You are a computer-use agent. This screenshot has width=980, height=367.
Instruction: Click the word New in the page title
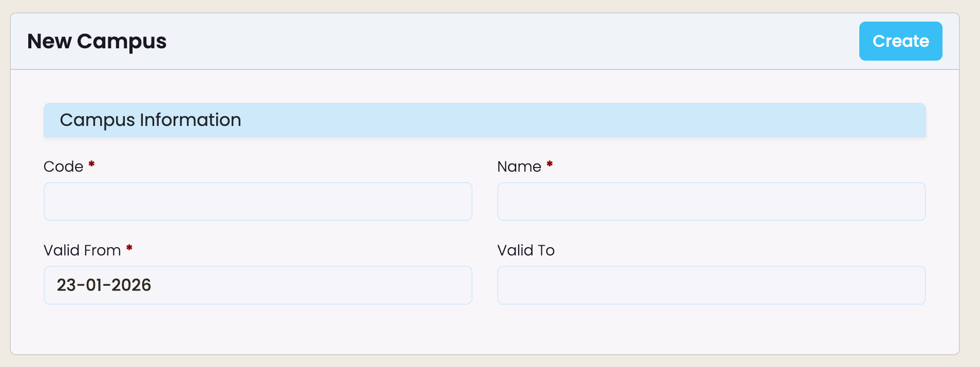pos(49,41)
